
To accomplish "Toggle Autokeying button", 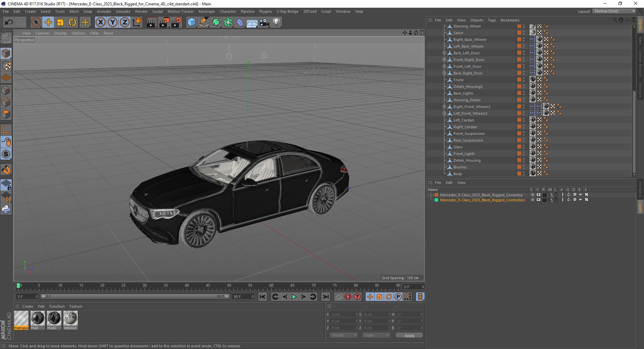I will tap(348, 297).
